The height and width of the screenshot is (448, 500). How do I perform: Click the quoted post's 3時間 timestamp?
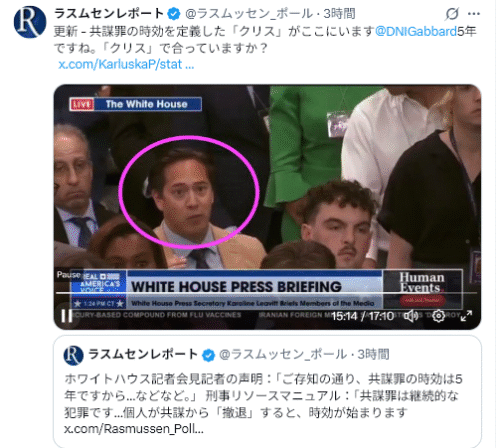pyautogui.click(x=374, y=354)
